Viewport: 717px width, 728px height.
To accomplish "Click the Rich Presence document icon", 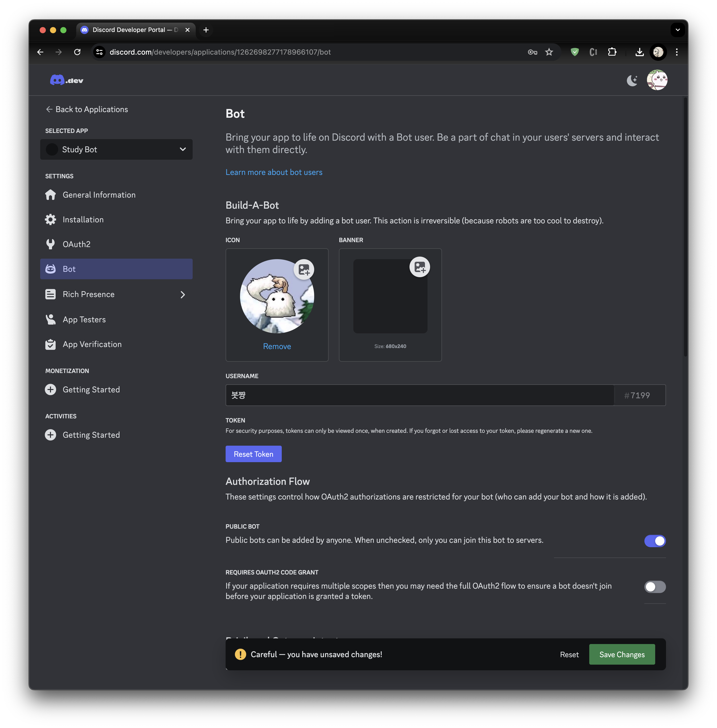I will (50, 294).
